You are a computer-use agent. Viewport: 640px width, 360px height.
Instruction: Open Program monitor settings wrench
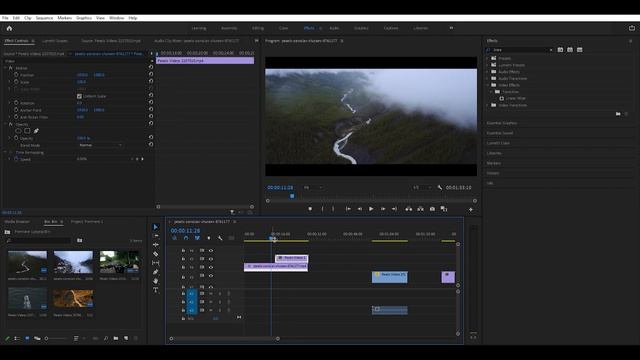point(440,187)
